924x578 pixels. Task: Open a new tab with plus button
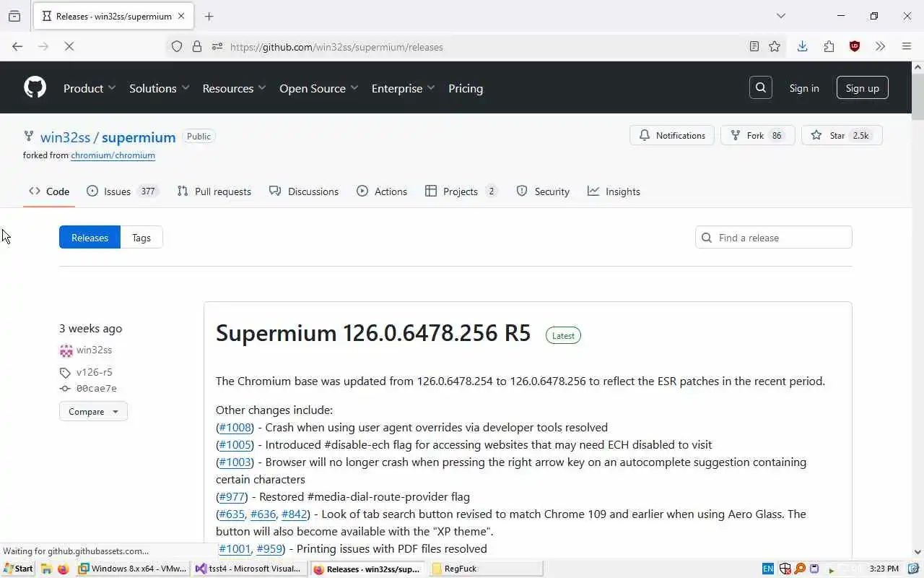tap(209, 16)
